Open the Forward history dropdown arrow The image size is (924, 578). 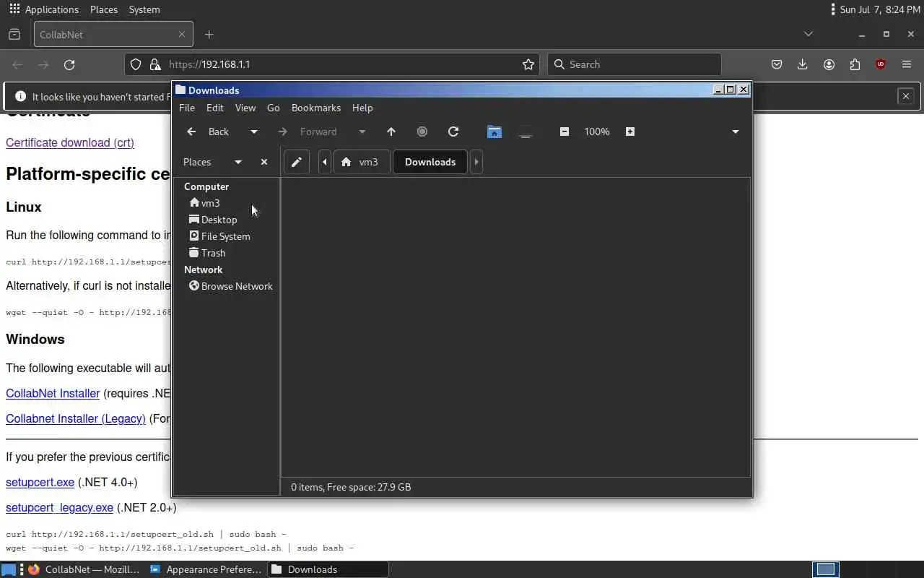[362, 131]
